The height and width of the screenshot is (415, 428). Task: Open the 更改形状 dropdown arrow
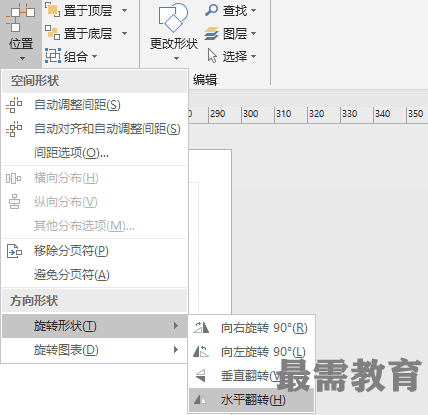coord(176,58)
